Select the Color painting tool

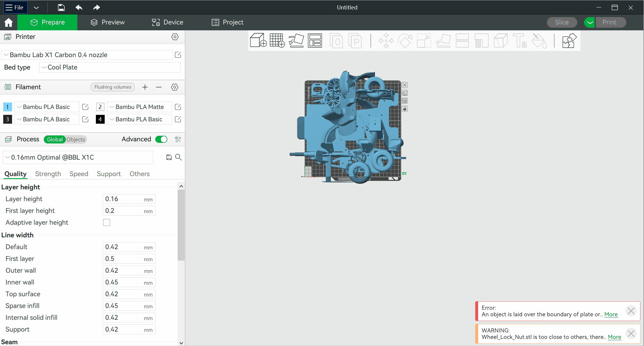click(x=539, y=41)
